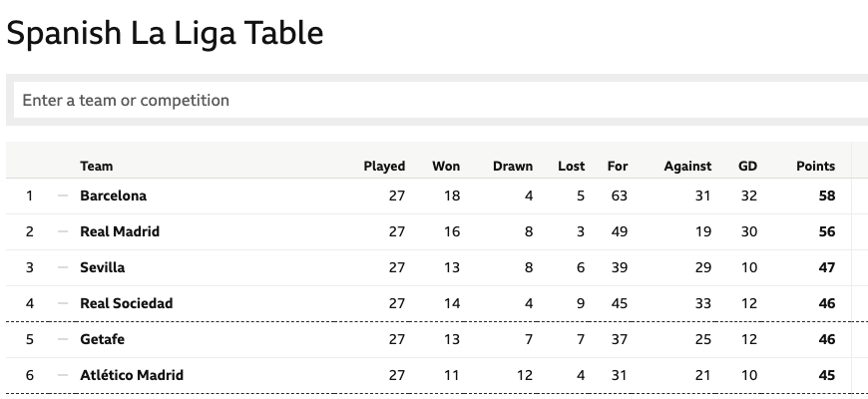Click the Played column header
868x399 pixels.
pos(384,166)
